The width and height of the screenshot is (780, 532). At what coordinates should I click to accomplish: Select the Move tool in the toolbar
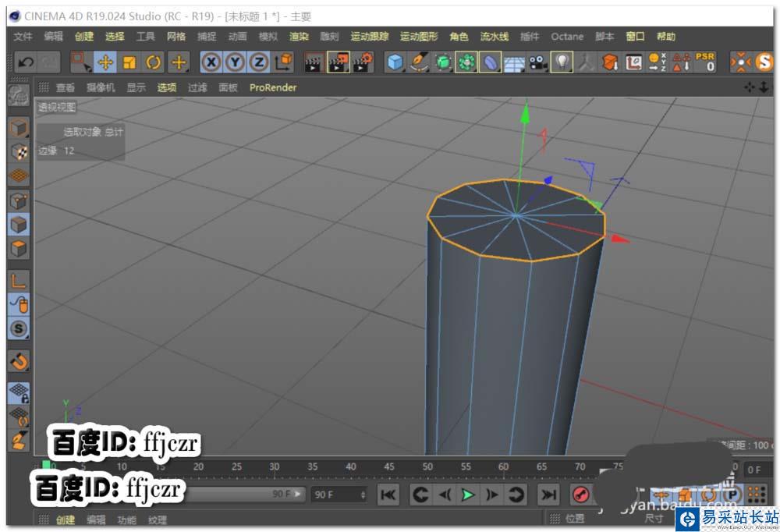point(105,62)
